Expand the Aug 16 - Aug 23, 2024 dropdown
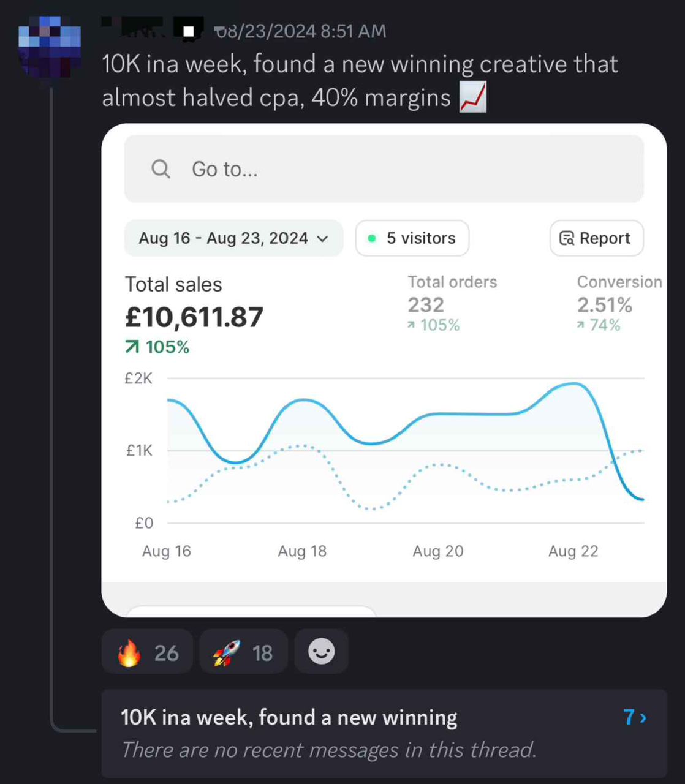Image resolution: width=685 pixels, height=784 pixels. click(233, 238)
